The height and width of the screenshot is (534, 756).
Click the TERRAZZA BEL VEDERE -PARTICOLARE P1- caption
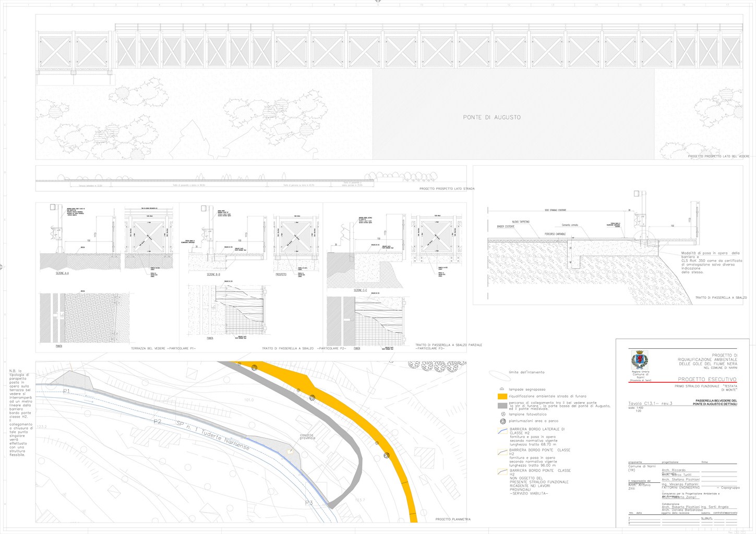point(163,348)
